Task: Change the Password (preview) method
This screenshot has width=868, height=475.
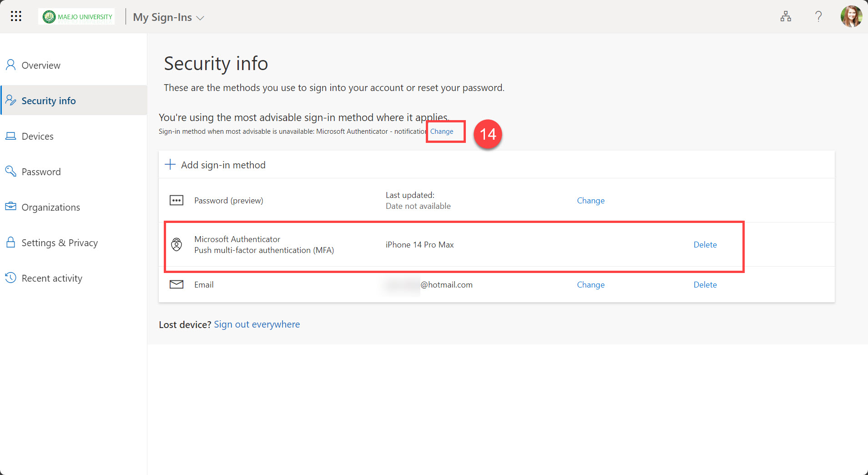Action: click(x=590, y=201)
